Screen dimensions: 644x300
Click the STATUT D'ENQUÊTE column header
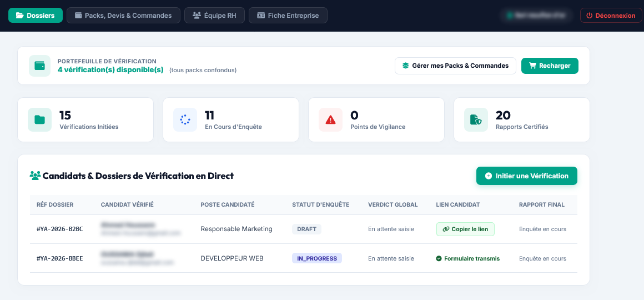pyautogui.click(x=321, y=204)
